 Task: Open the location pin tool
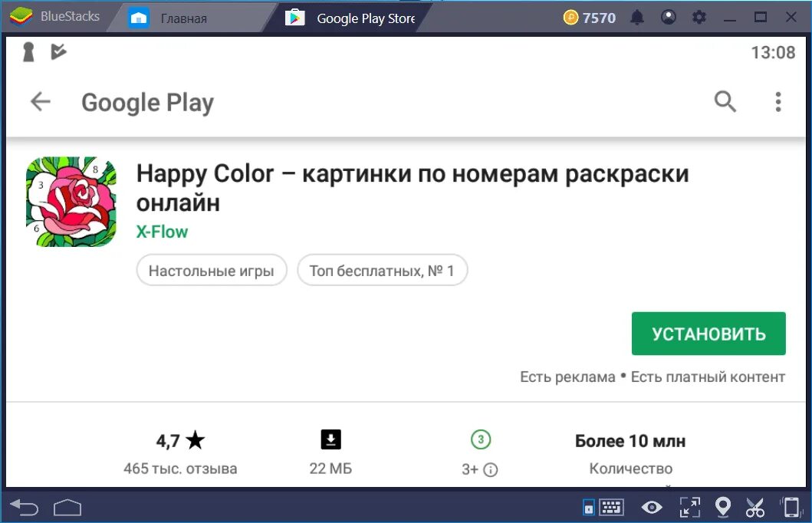point(722,508)
